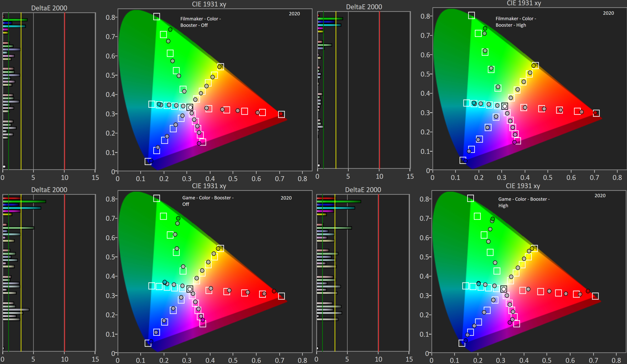Image resolution: width=627 pixels, height=364 pixels.
Task: Click the white bar at bottom of top-right DeltaE chart
Action: pyautogui.click(x=319, y=165)
